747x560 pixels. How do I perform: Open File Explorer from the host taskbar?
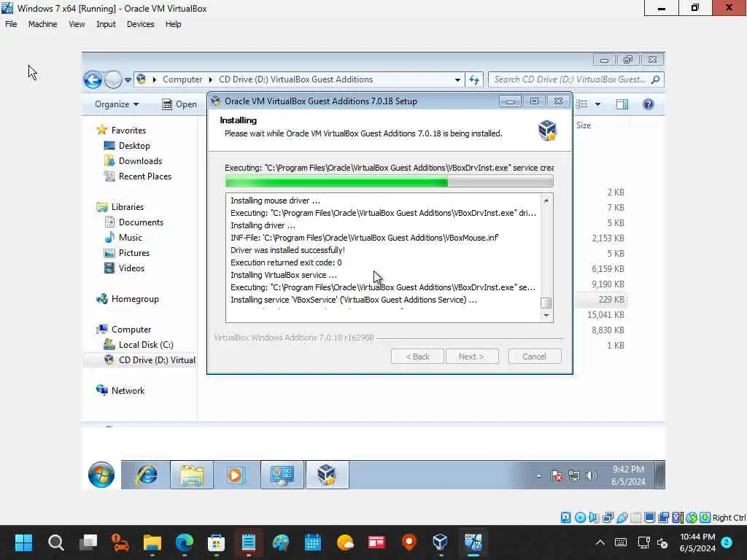pyautogui.click(x=152, y=542)
